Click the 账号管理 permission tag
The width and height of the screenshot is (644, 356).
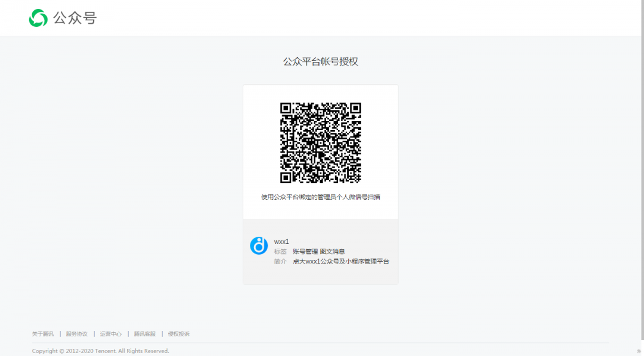point(305,252)
